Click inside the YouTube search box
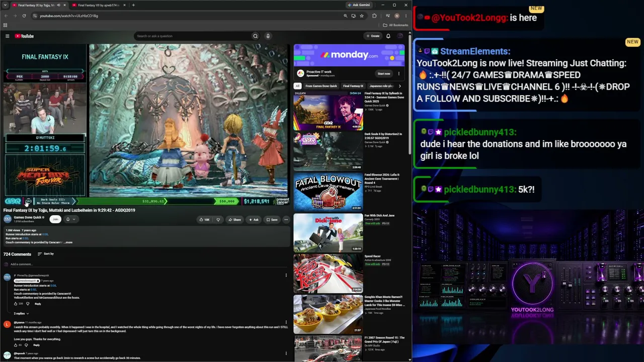Viewport: 644px width, 362px height. click(192, 36)
